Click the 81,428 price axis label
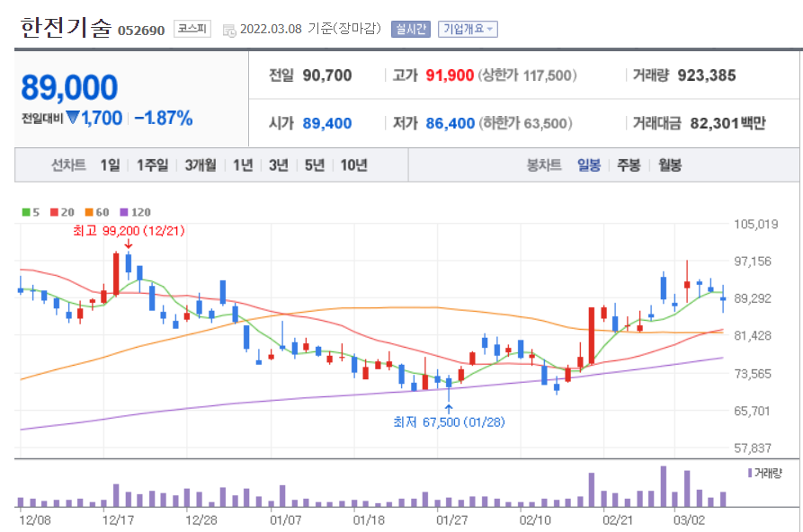The height and width of the screenshot is (532, 803). click(x=753, y=336)
